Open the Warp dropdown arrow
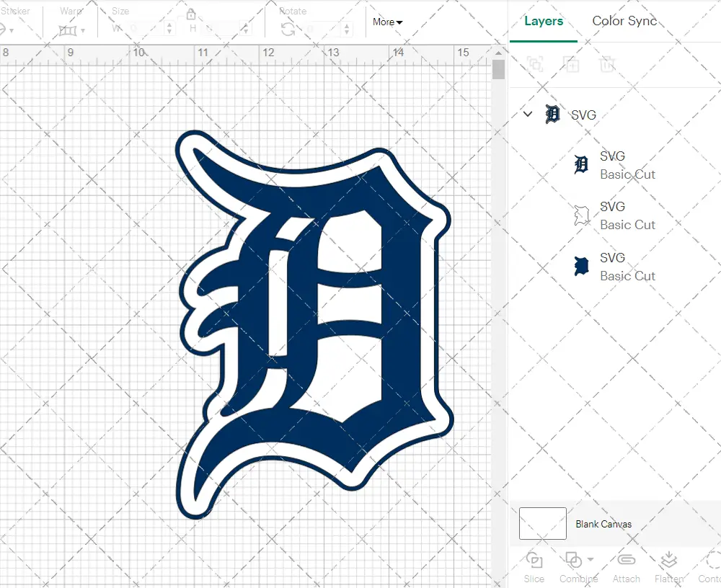Image resolution: width=721 pixels, height=588 pixels. pos(83,31)
